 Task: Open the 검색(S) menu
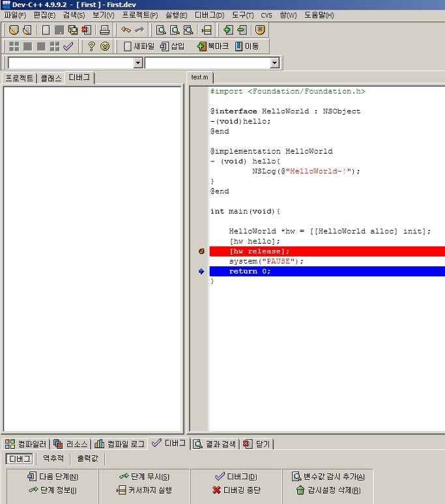[74, 15]
